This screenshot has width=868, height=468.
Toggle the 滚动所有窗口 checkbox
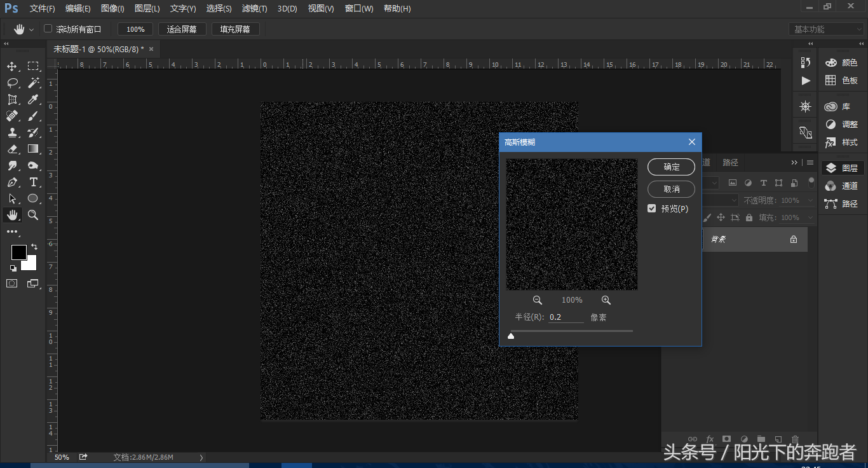(48, 29)
